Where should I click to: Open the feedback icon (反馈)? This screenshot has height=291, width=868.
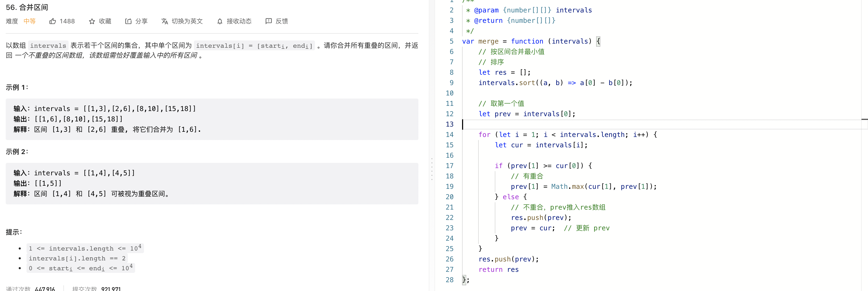click(x=268, y=21)
